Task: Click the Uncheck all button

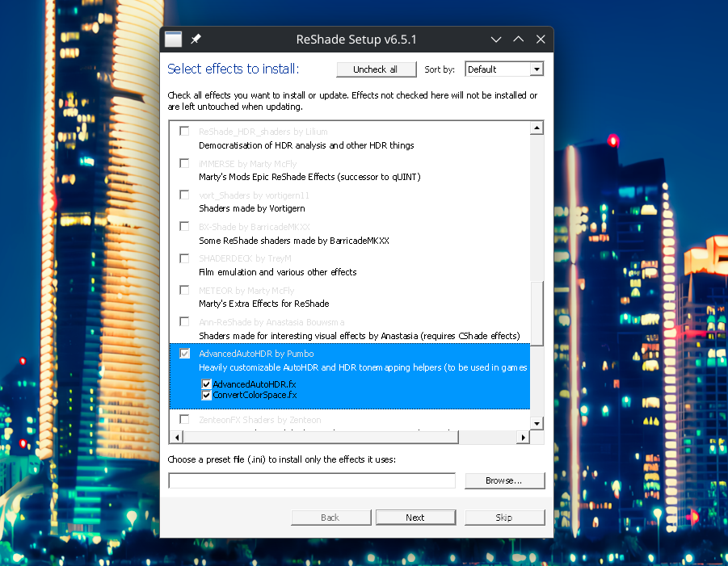Action: [376, 69]
